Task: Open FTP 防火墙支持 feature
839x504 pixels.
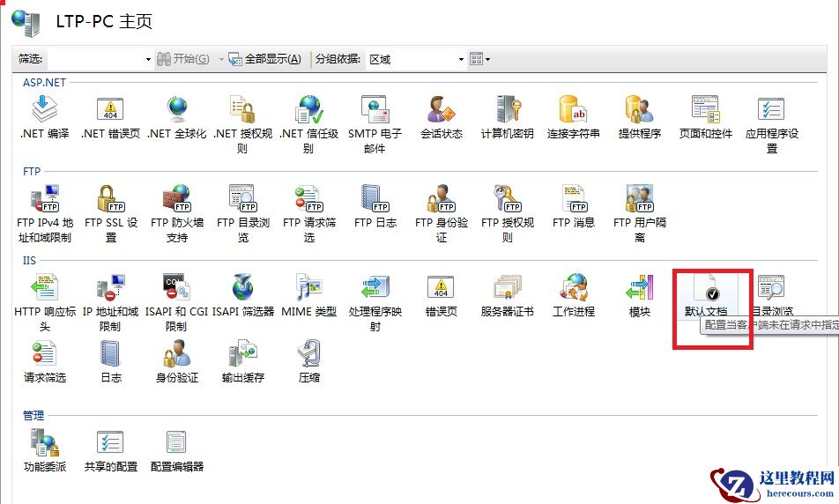Action: click(x=176, y=213)
